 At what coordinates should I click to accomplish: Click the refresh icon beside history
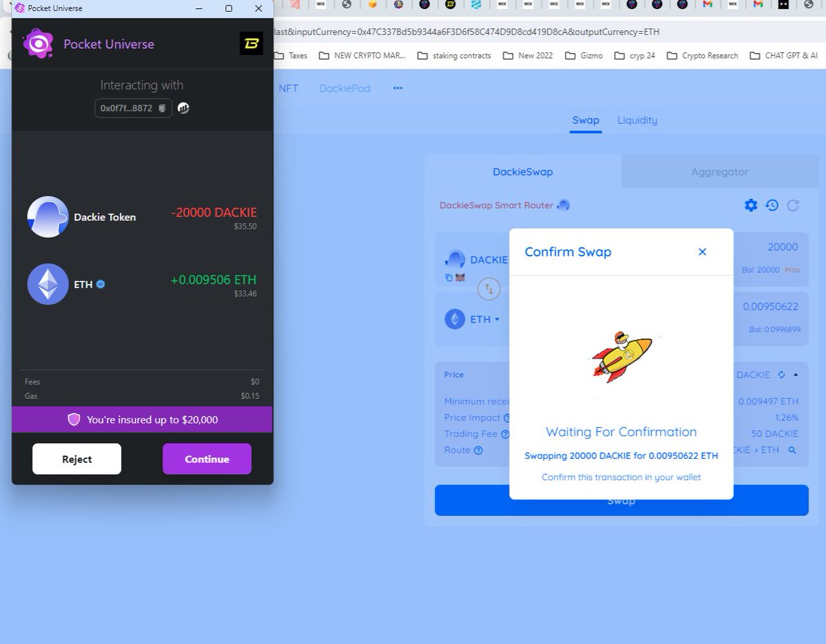(793, 205)
